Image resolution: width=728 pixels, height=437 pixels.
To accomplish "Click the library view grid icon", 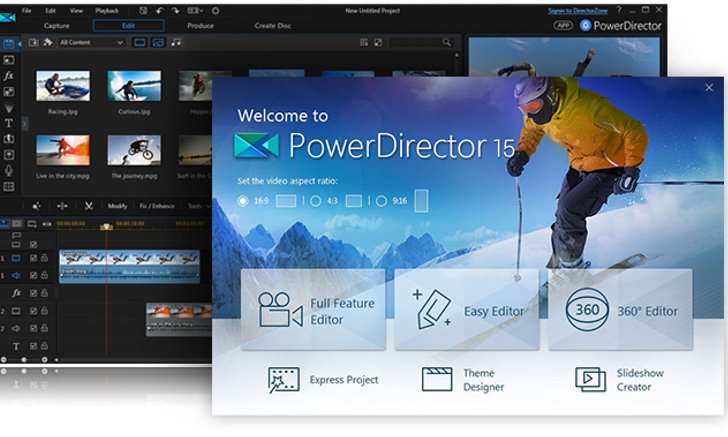I will point(364,42).
